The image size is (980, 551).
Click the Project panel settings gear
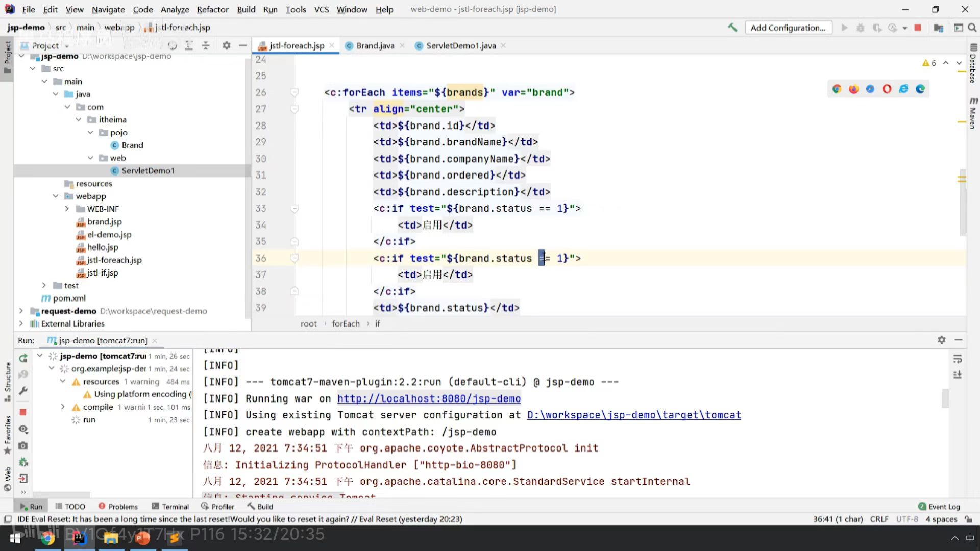pos(227,45)
